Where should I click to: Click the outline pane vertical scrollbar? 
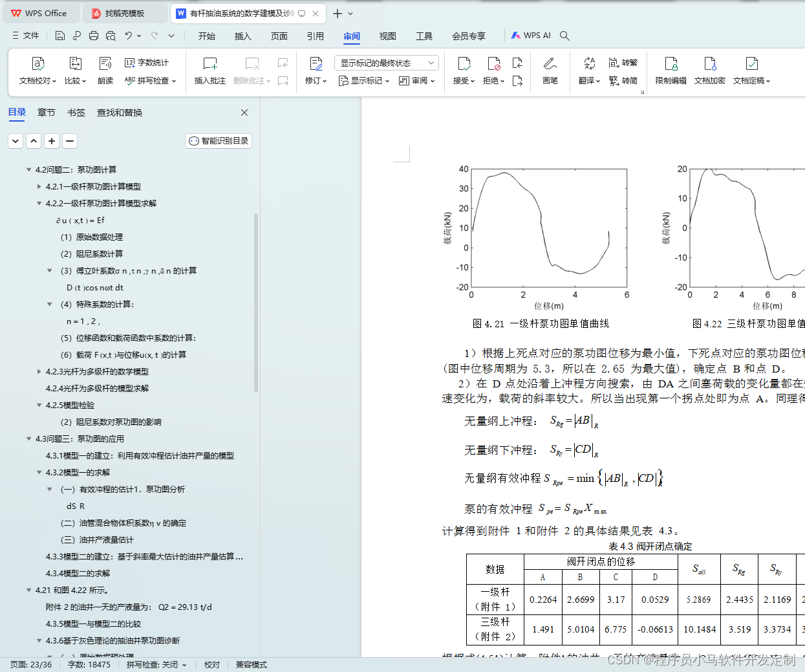[256, 303]
